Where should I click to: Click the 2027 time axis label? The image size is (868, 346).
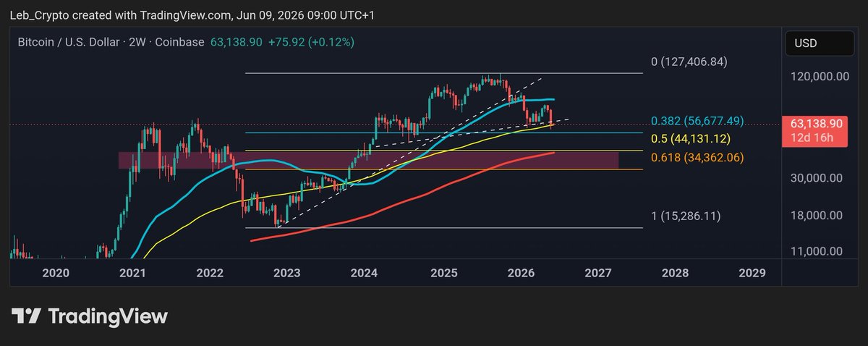[598, 273]
